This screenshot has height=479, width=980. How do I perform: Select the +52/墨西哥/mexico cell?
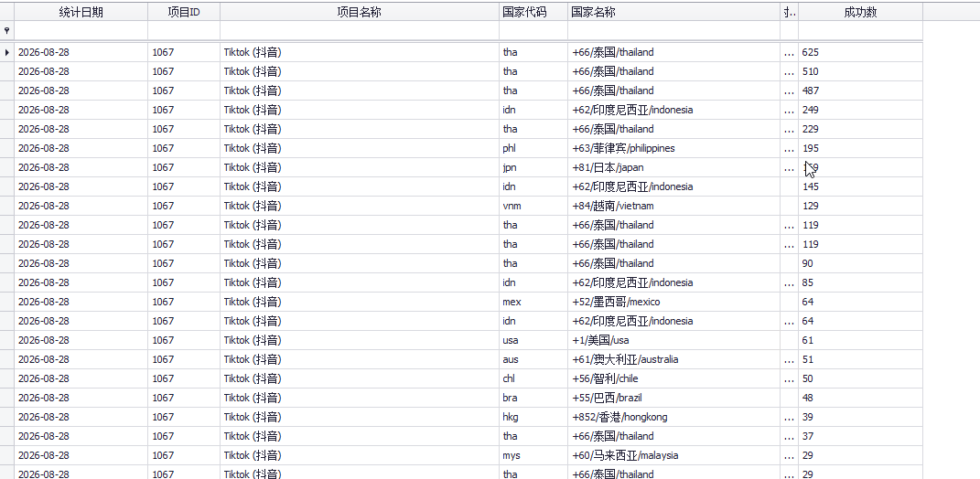(x=673, y=303)
